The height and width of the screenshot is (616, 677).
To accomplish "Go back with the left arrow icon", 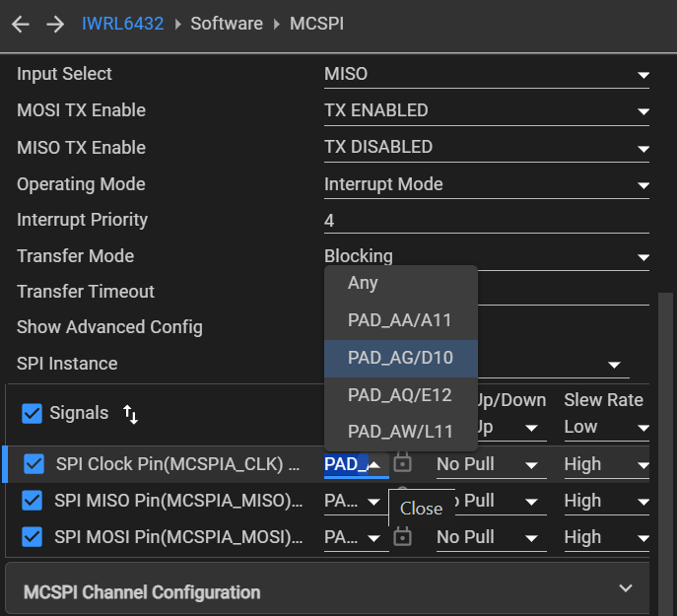I will click(21, 24).
